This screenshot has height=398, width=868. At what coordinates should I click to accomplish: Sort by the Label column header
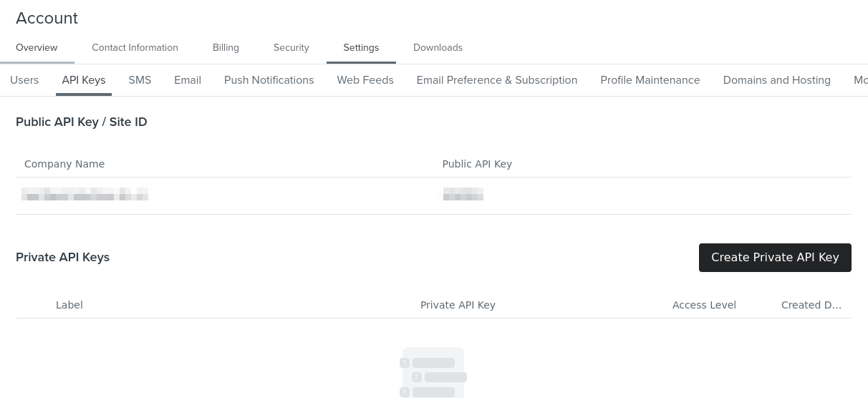69,305
